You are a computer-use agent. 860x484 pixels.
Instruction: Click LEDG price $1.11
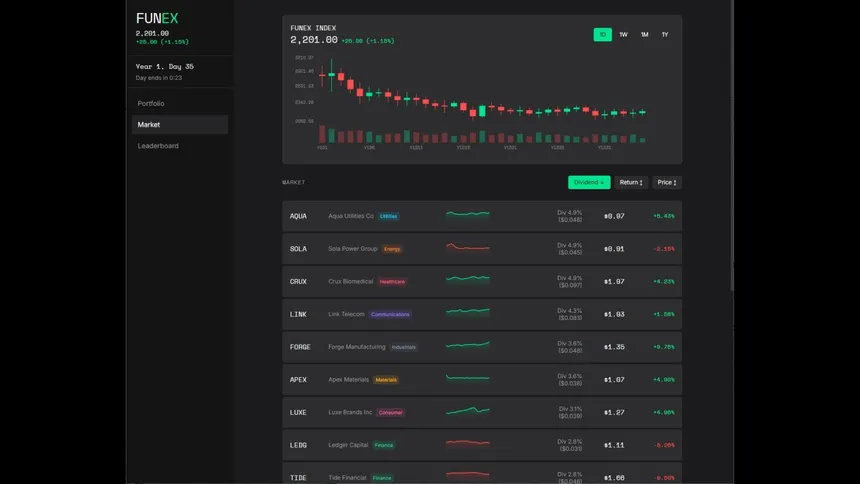point(614,446)
